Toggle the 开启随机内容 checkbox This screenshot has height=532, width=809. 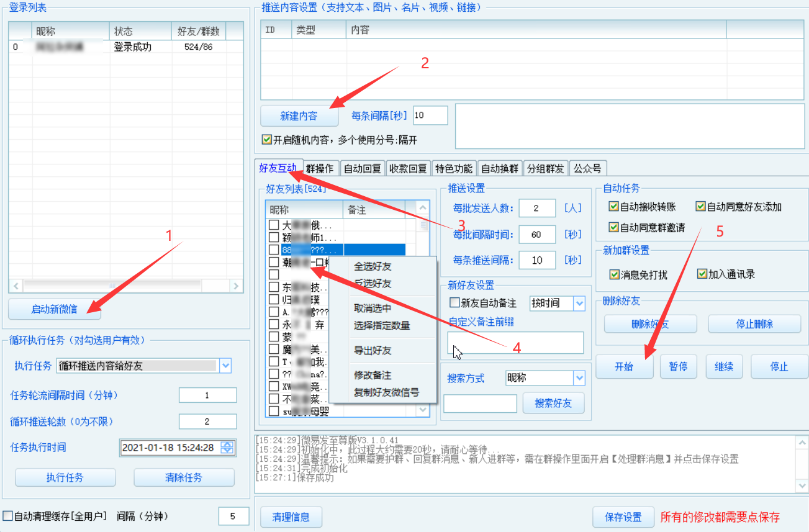pyautogui.click(x=267, y=140)
